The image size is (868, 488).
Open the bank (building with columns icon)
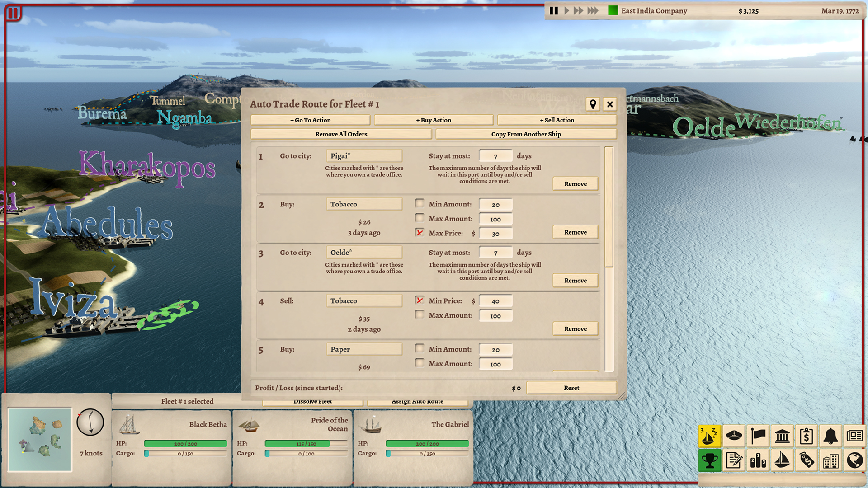[x=783, y=437]
